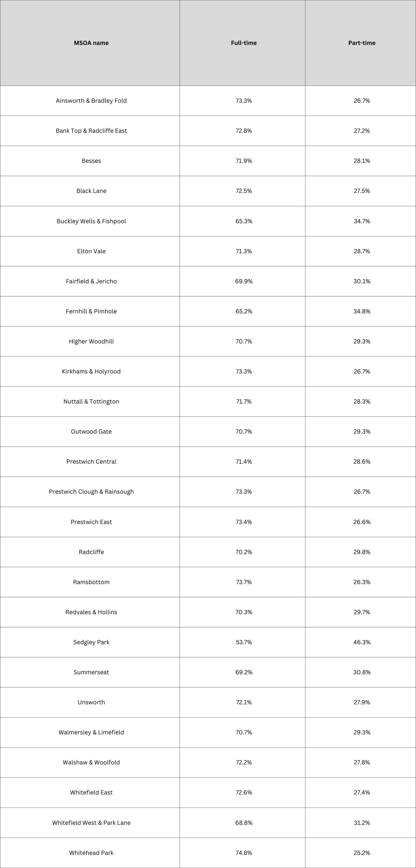The width and height of the screenshot is (416, 868).
Task: Click the Ramsbottom part-time value 26.3%
Action: [x=362, y=582]
